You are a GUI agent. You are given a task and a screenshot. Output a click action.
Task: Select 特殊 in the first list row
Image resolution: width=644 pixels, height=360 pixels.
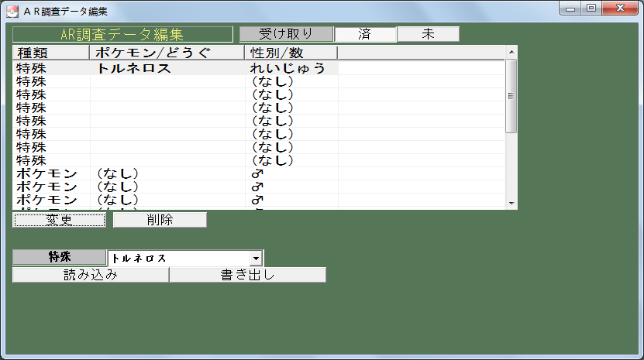click(31, 68)
